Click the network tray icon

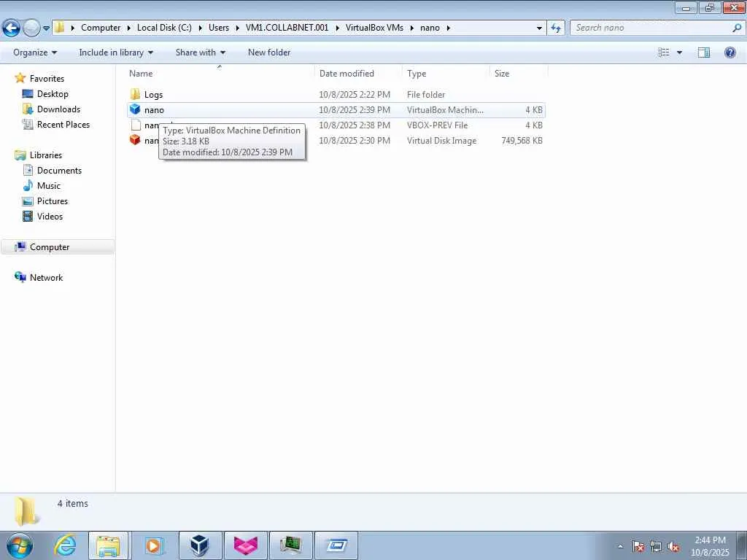pyautogui.click(x=656, y=547)
